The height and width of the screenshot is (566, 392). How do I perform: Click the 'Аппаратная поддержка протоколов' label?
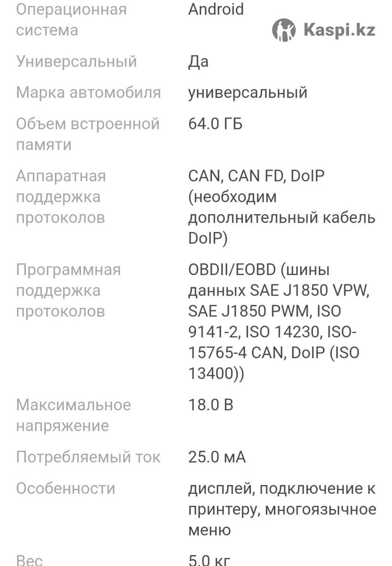61,197
